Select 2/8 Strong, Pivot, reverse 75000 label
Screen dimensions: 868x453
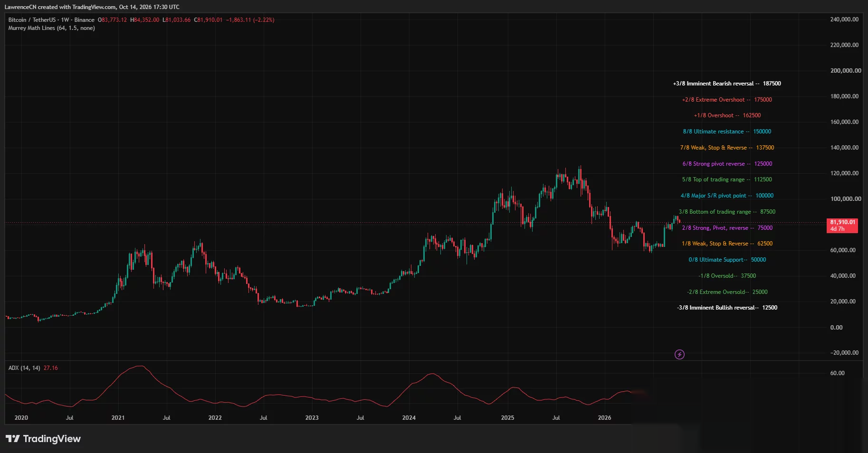click(x=727, y=228)
